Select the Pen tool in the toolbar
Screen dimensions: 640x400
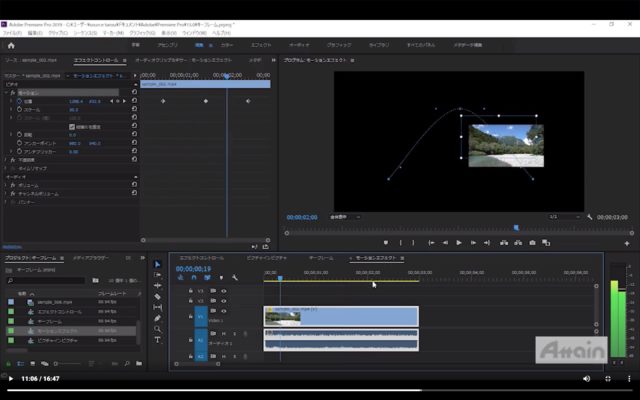click(x=157, y=318)
